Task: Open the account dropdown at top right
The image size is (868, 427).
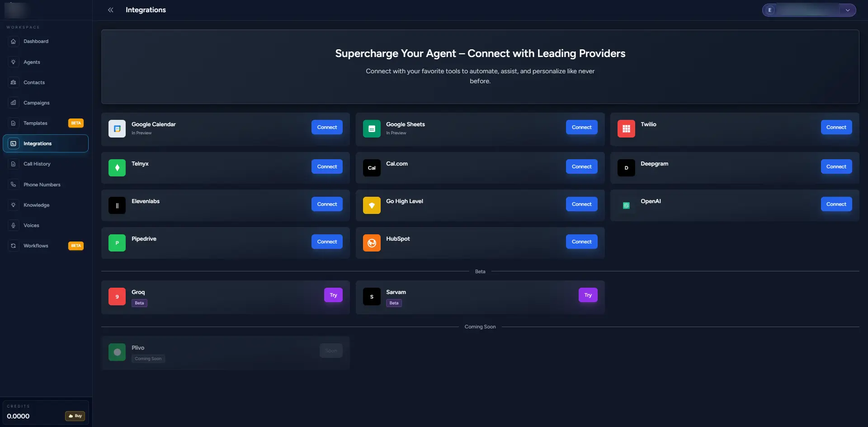Action: 848,10
